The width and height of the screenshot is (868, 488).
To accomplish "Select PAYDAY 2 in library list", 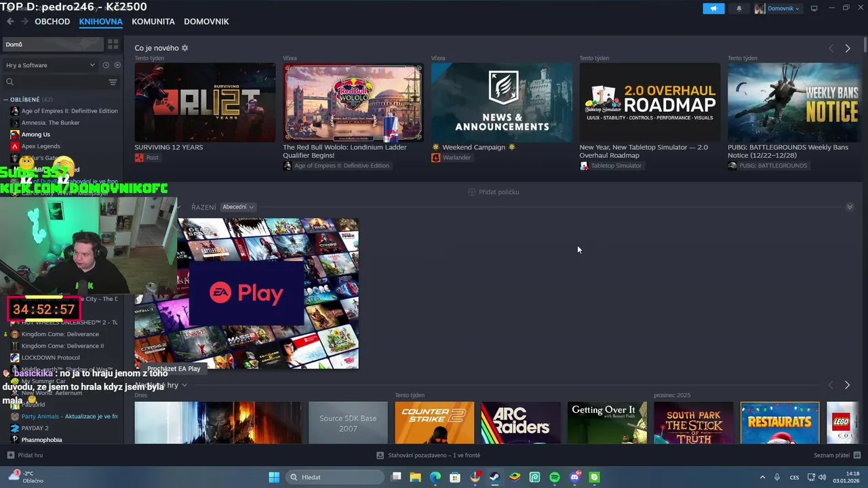I will [x=29, y=428].
